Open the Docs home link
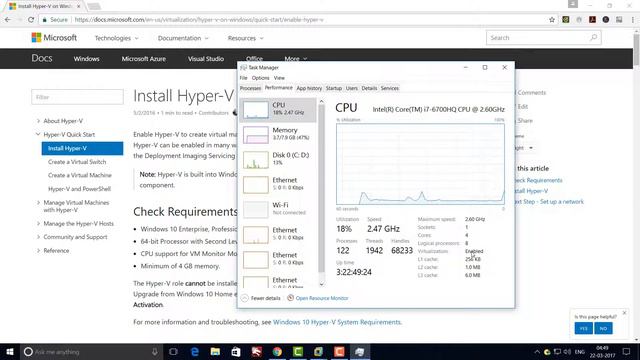The width and height of the screenshot is (640, 360). 42,58
